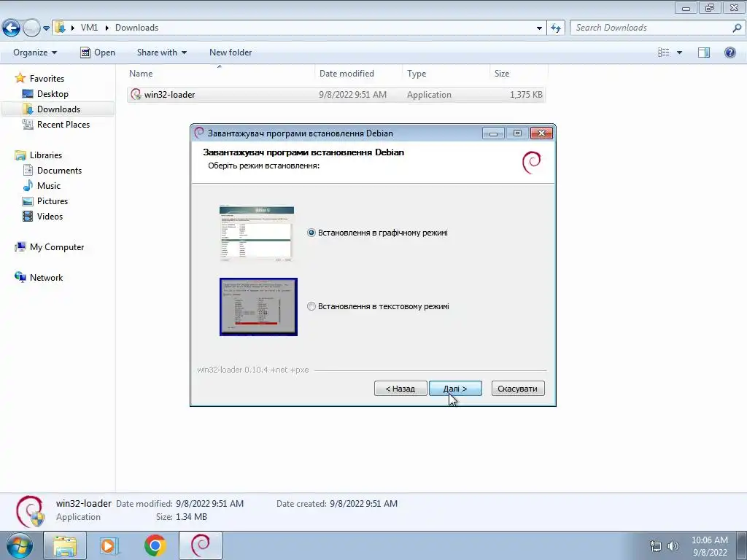Click network tray icon
747x560 pixels.
[x=656, y=546]
